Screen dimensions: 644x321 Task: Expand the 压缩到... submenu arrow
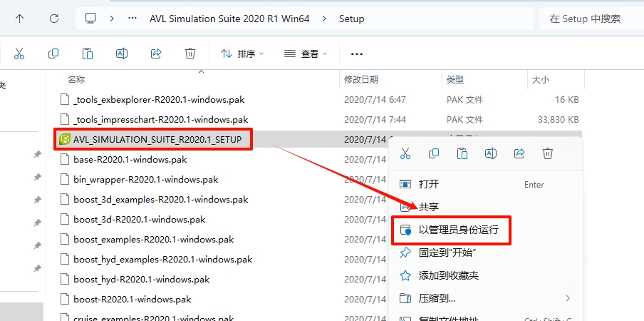(568, 298)
